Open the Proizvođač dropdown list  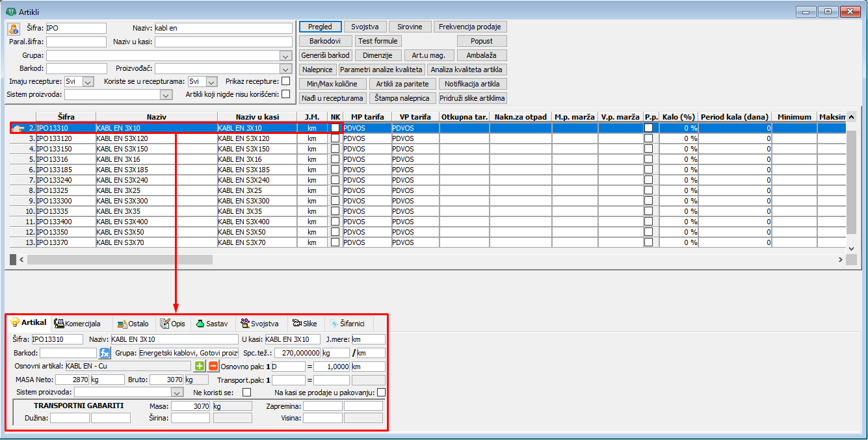[285, 68]
